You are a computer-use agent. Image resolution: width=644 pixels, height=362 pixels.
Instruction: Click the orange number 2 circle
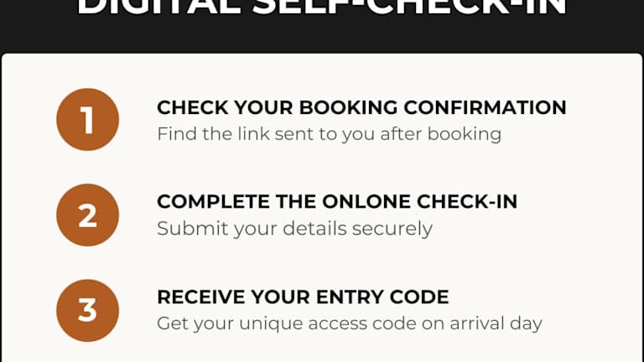point(87,215)
